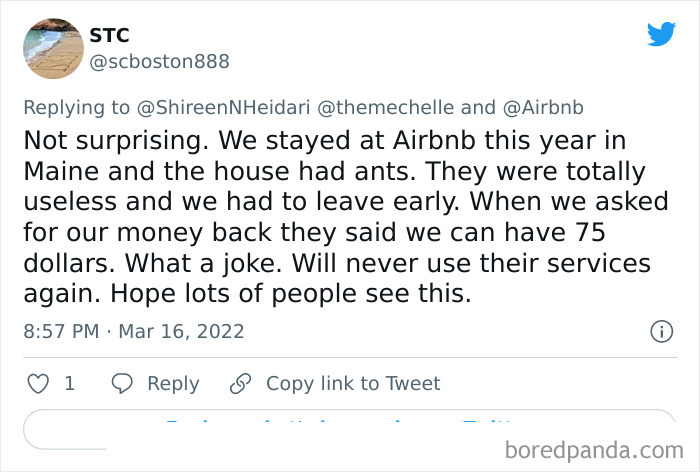Click the Mar 16, 2022 date

(182, 331)
